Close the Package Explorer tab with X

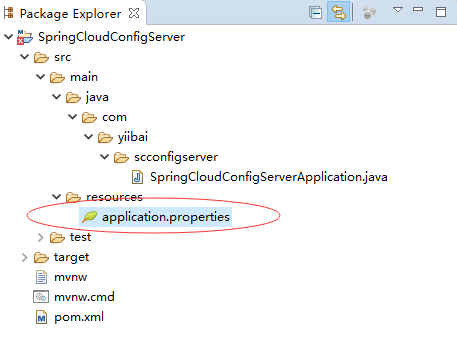tap(134, 13)
